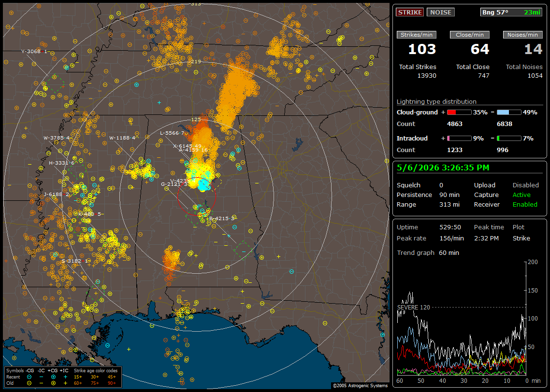The image size is (550, 392).
Task: Change the Trend graph 60 min setting
Action: point(449,252)
